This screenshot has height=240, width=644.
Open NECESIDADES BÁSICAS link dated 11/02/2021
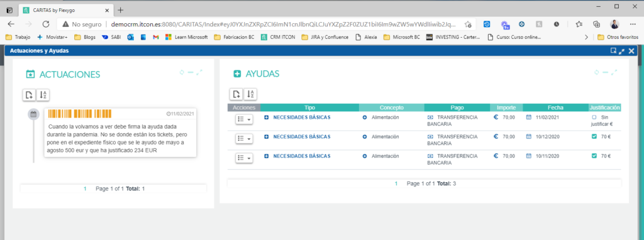click(x=302, y=117)
